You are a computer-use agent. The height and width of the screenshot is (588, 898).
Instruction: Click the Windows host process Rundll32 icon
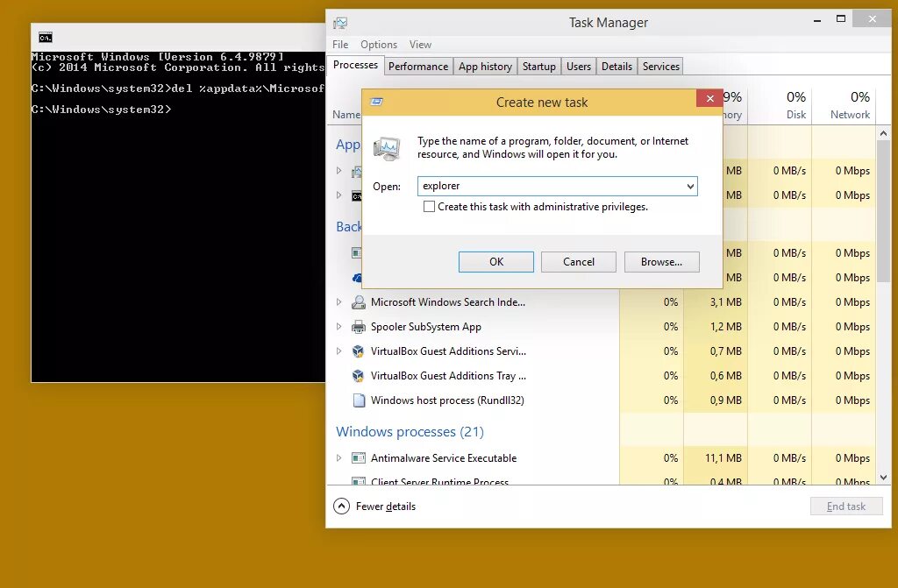pos(359,400)
